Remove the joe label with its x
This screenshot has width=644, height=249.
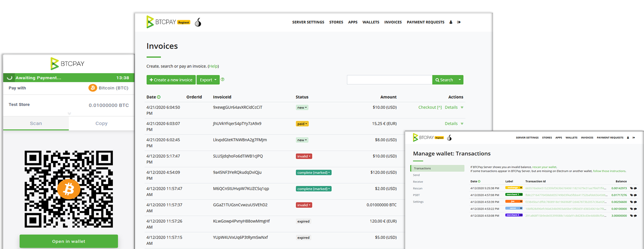click(521, 201)
